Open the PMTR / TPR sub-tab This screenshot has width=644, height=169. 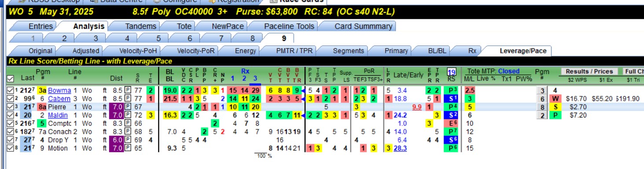(294, 51)
